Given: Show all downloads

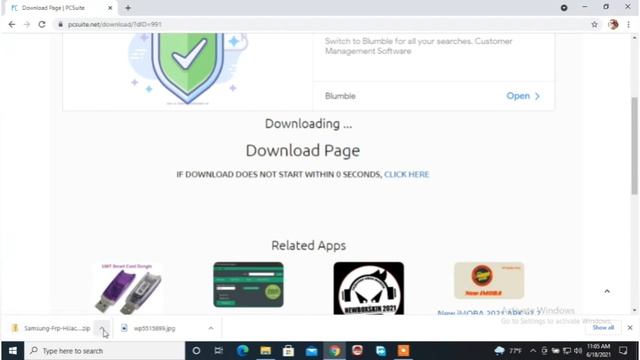Looking at the screenshot, I should coord(603,328).
